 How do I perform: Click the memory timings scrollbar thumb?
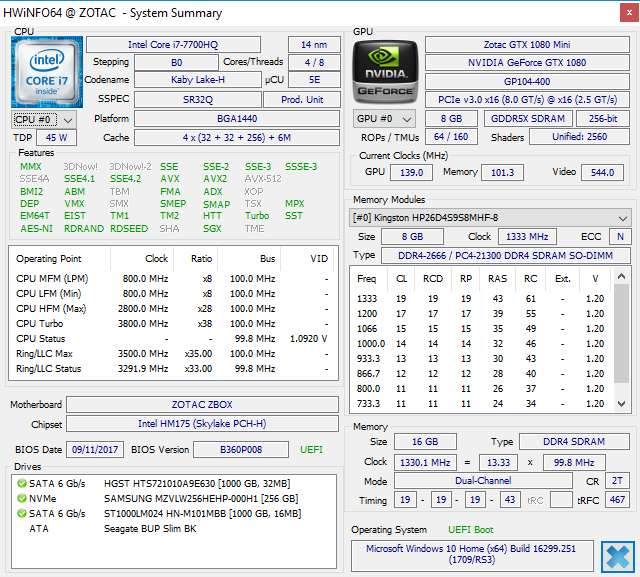pos(621,333)
